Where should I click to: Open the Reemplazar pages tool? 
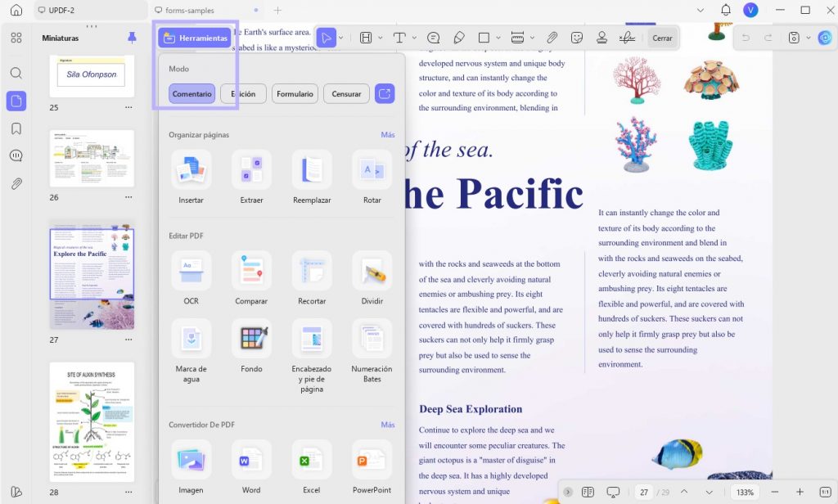pyautogui.click(x=312, y=178)
